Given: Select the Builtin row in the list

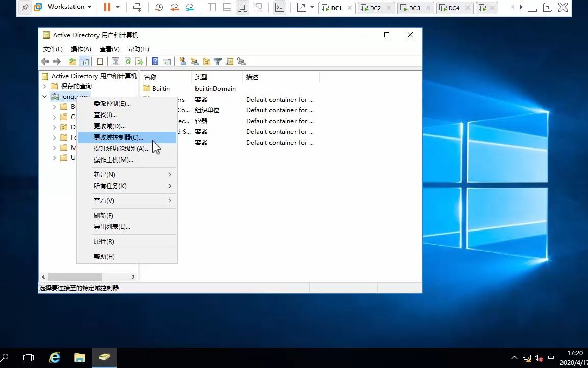Looking at the screenshot, I should (230, 88).
